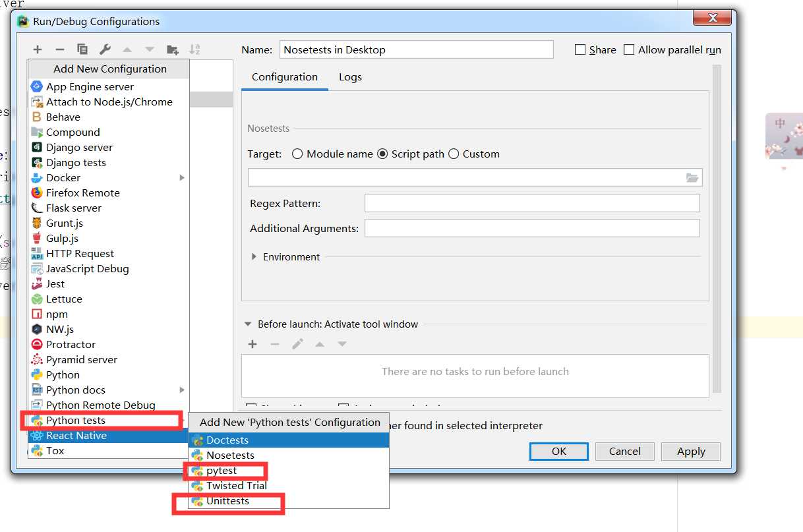
Task: Choose JavaScript Debug configuration
Action: [x=108, y=268]
